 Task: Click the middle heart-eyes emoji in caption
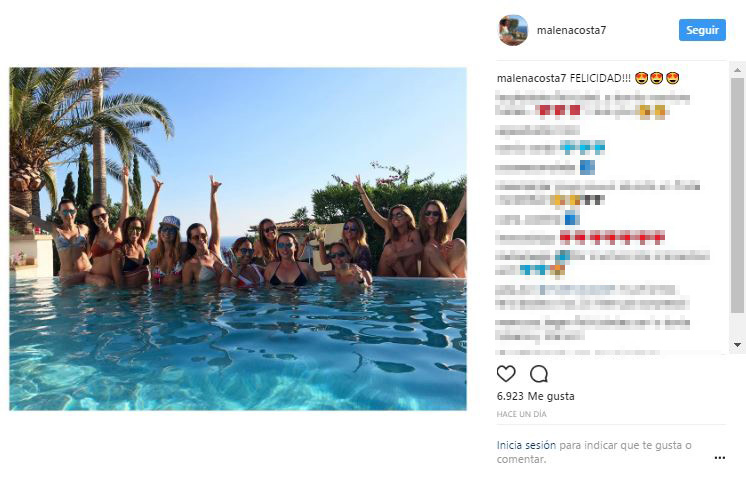click(x=657, y=78)
